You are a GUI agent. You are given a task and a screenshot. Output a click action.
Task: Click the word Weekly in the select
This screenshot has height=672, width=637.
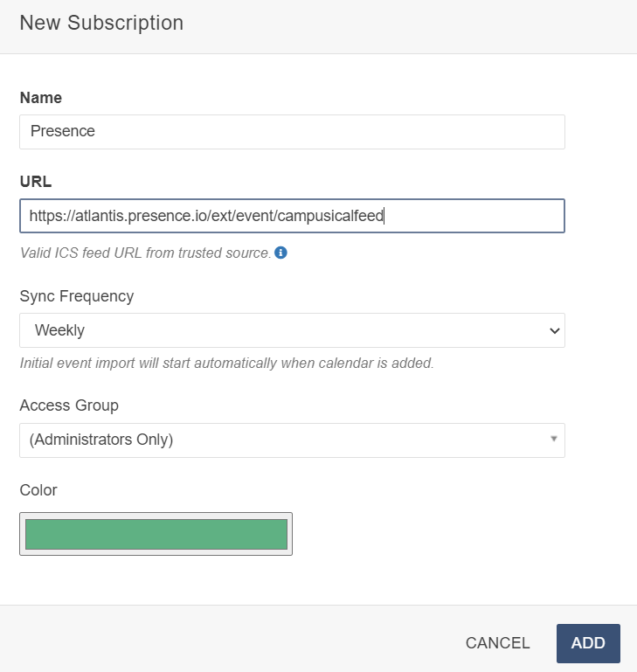(x=59, y=330)
